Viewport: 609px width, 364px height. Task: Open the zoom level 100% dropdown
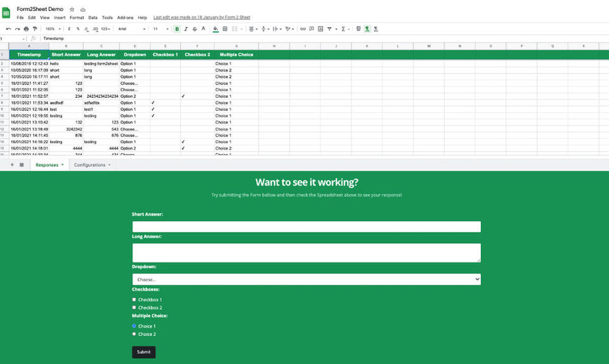53,29
